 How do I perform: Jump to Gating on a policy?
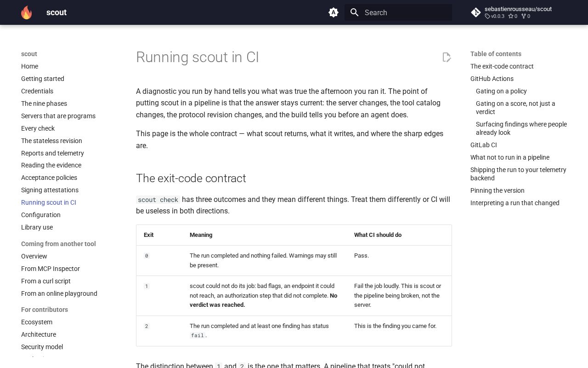point(501,91)
